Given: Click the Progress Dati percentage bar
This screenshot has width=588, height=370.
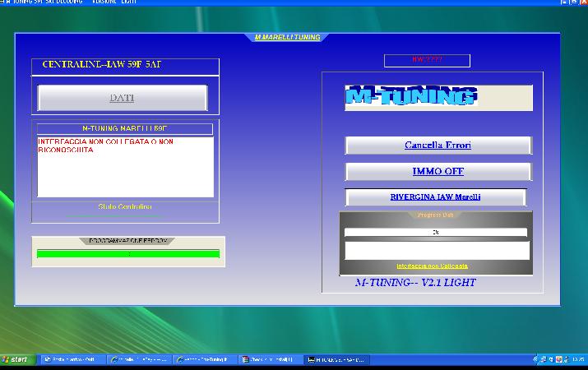Looking at the screenshot, I should 435,232.
